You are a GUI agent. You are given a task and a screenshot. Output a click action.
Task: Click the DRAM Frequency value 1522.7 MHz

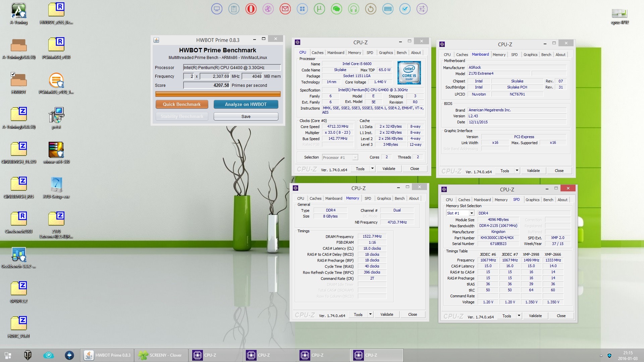(x=372, y=236)
